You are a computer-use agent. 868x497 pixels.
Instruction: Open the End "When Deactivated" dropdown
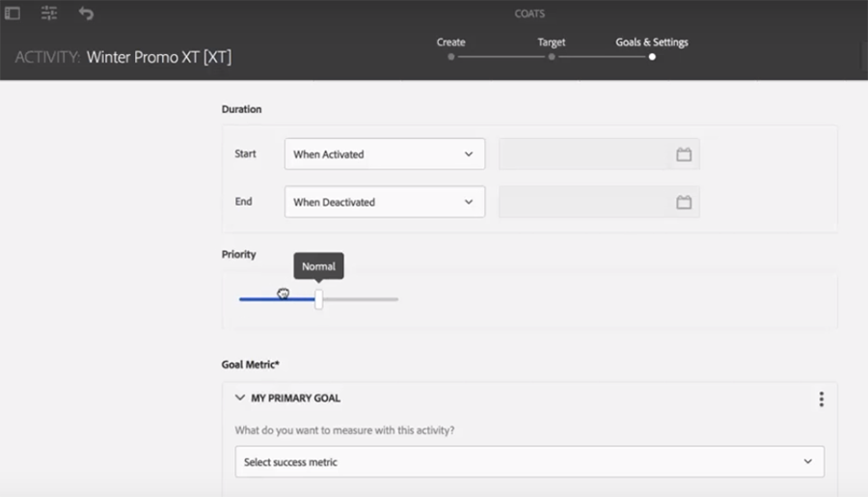384,203
